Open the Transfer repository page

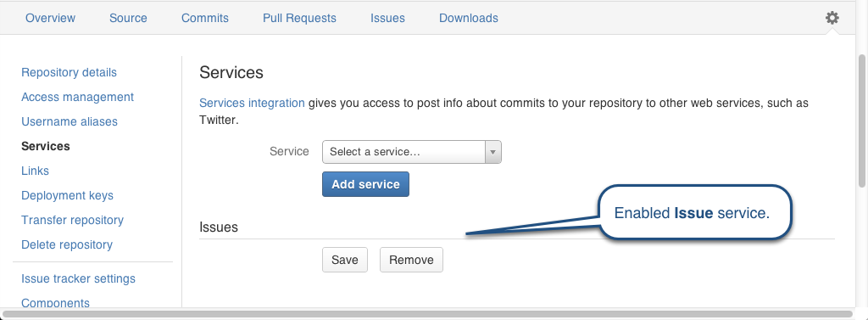tap(73, 220)
